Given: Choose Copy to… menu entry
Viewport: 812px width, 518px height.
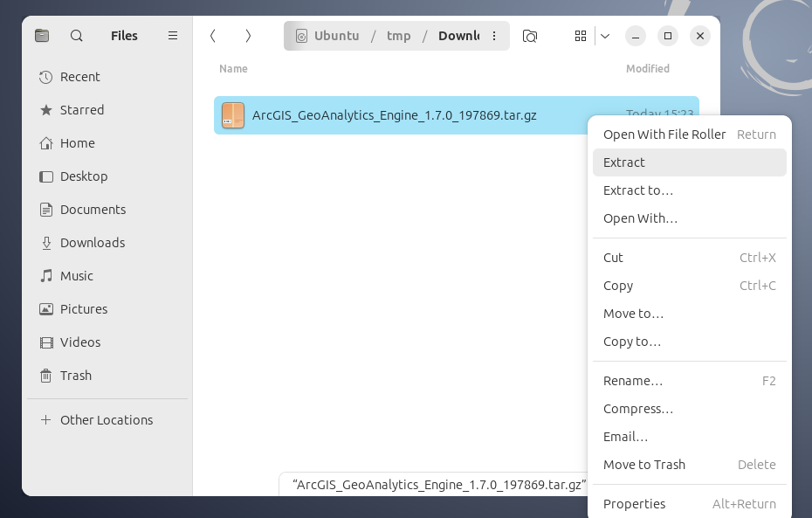Looking at the screenshot, I should 689,342.
